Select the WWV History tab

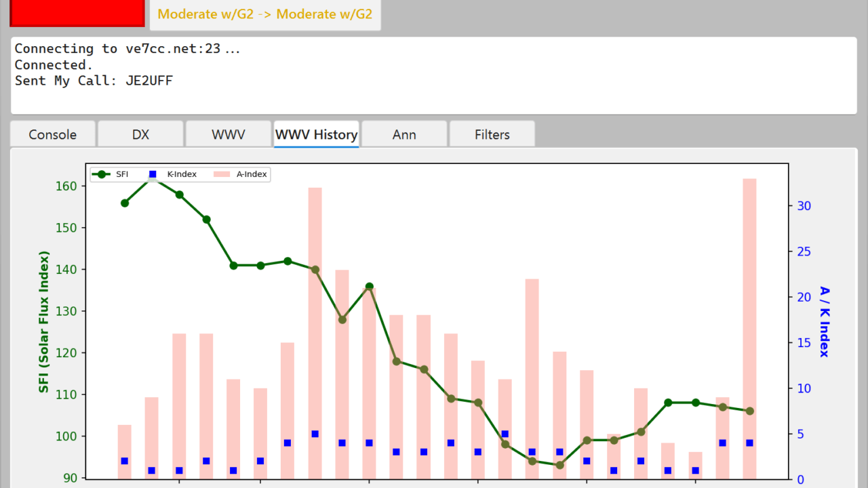tap(316, 134)
